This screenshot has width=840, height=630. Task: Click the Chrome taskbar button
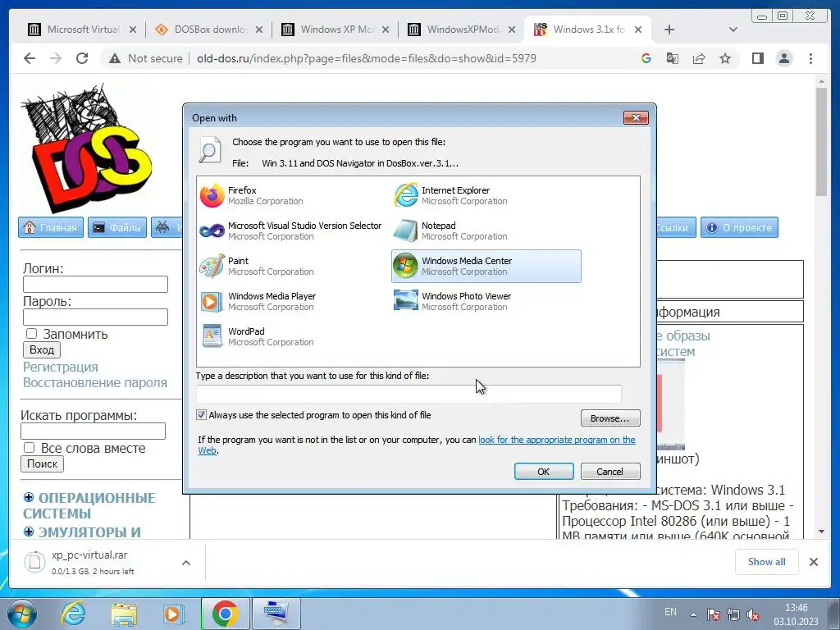point(225,614)
